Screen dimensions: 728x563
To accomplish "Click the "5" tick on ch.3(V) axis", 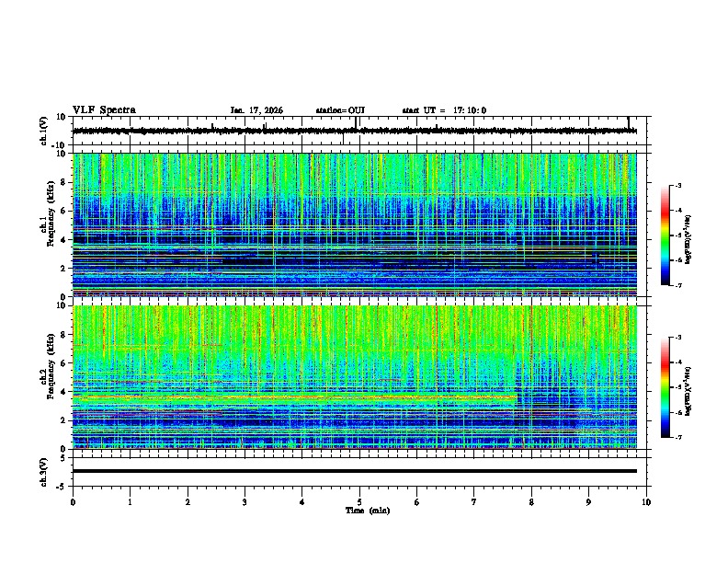I will 63,458.
